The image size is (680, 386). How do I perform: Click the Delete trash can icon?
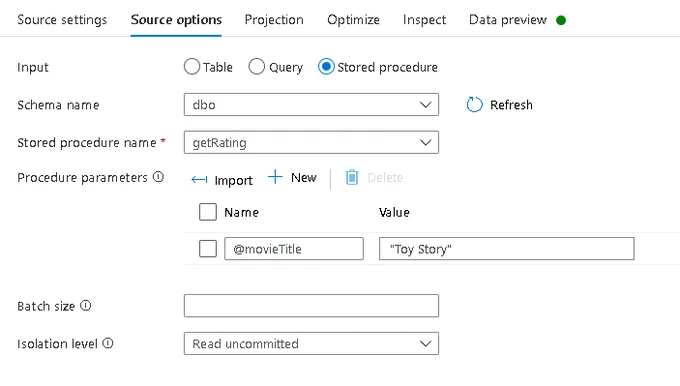(x=352, y=177)
